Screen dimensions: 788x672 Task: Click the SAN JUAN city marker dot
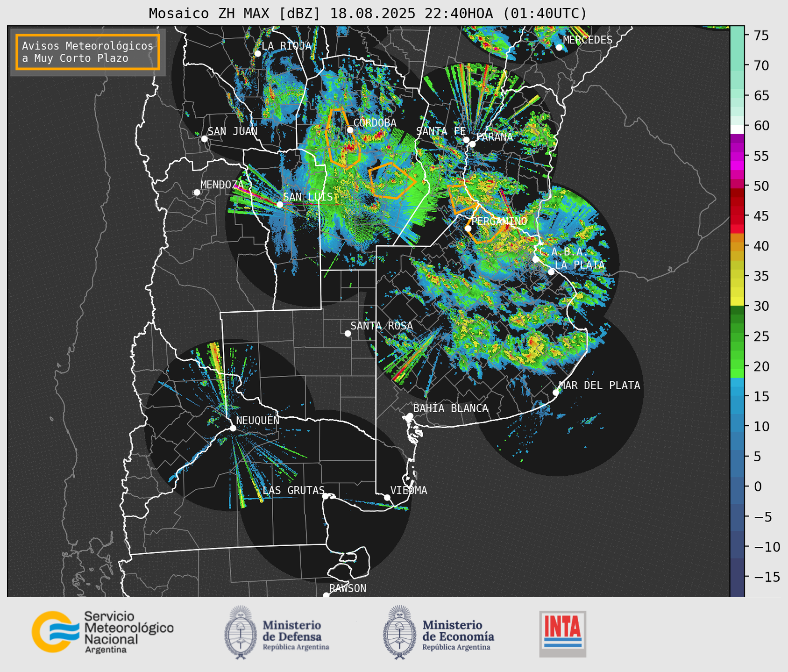(x=204, y=139)
